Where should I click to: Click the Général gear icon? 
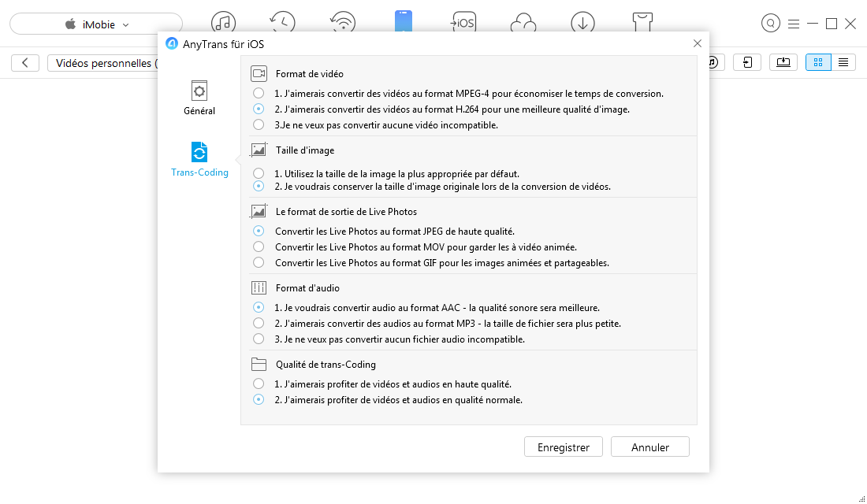coord(199,91)
